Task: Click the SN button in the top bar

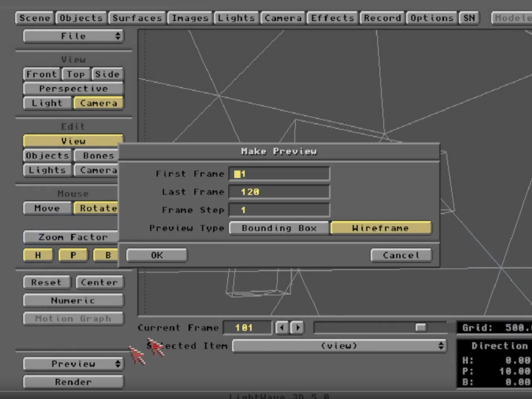Action: tap(469, 18)
